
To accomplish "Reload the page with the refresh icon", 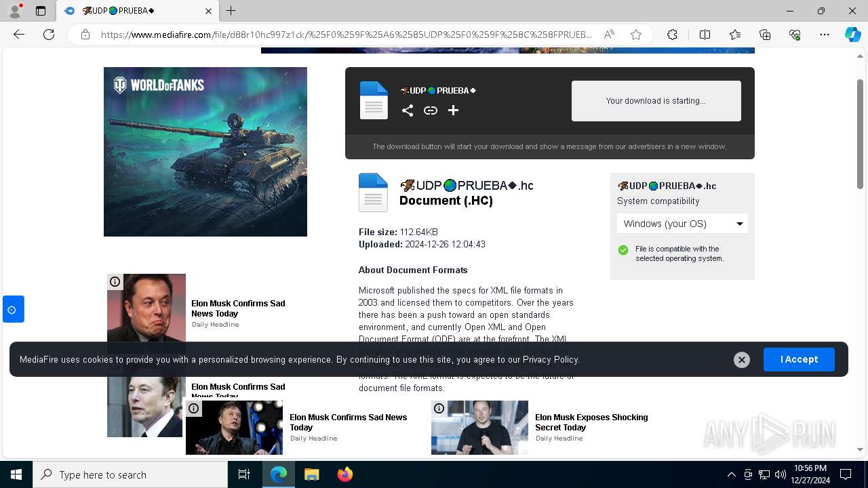I will 49,35.
